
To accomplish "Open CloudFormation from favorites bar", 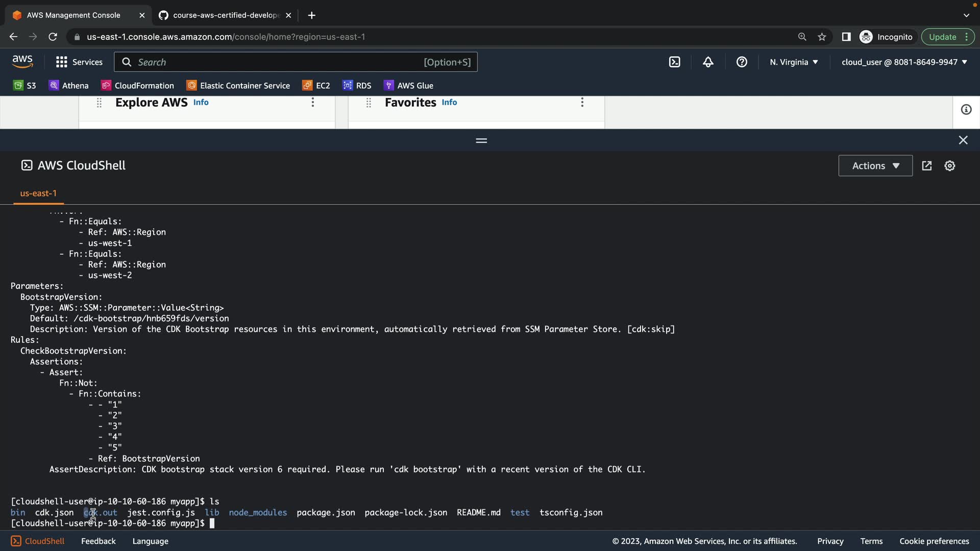I will point(137,86).
